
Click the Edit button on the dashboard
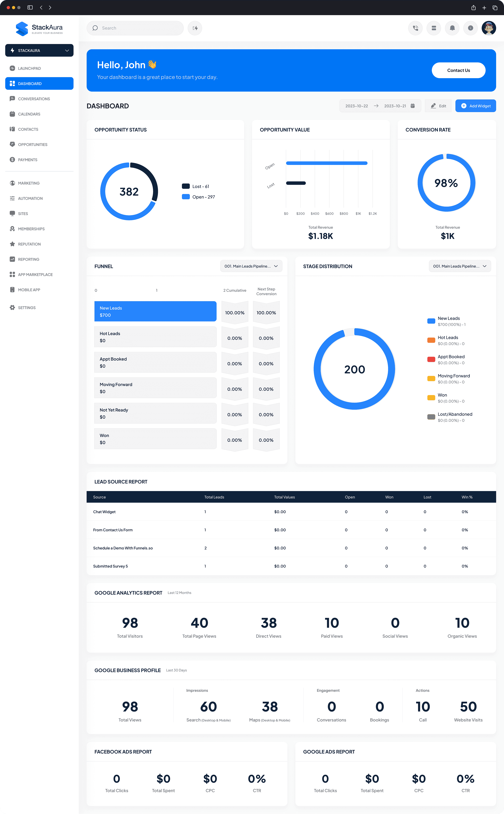coord(438,106)
